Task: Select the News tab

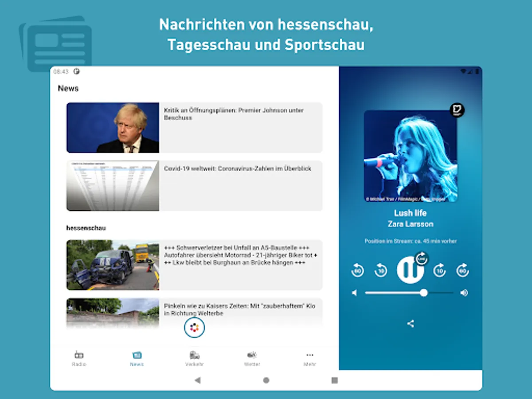Action: click(137, 358)
